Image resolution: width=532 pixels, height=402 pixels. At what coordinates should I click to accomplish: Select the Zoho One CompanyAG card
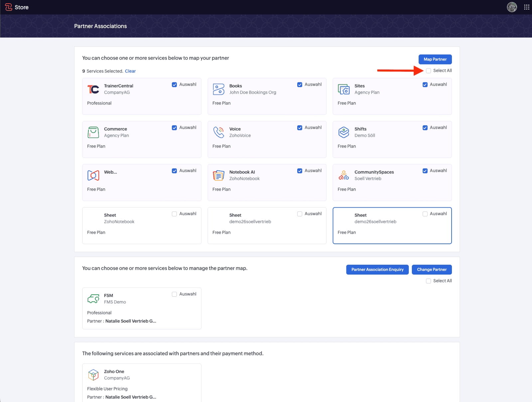tap(142, 383)
